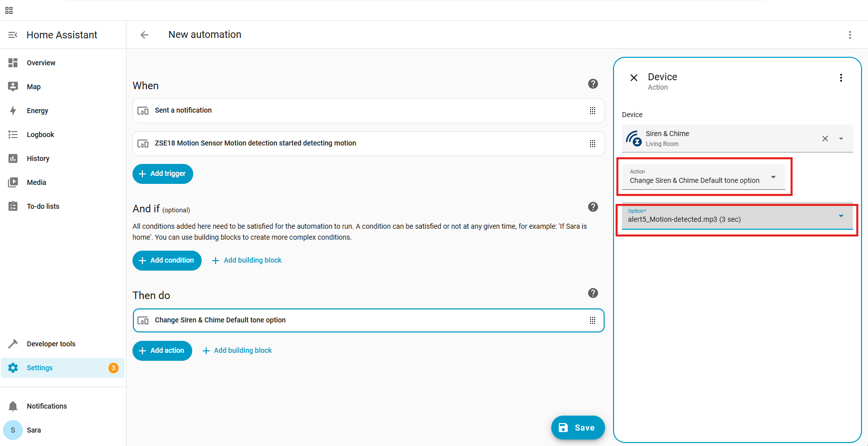Open Logbook from sidebar
Image resolution: width=868 pixels, height=446 pixels.
pos(63,135)
